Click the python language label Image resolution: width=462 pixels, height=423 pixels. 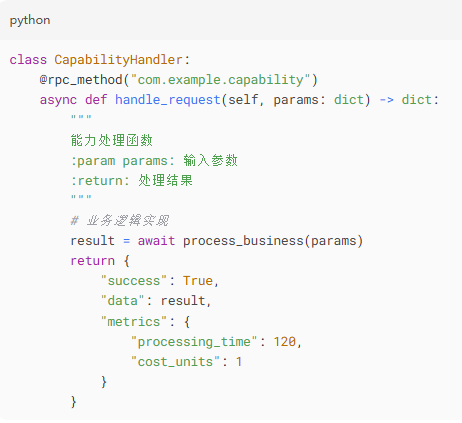pos(30,21)
